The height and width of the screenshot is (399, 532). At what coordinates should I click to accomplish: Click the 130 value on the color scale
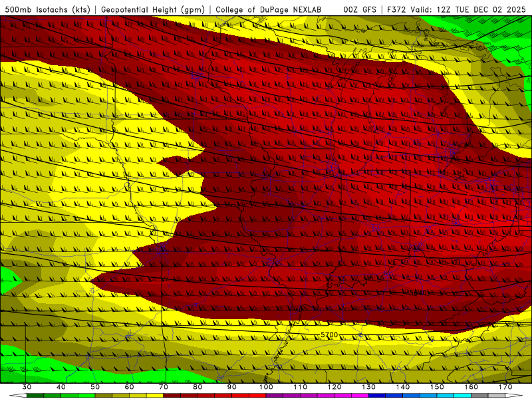tap(368, 387)
